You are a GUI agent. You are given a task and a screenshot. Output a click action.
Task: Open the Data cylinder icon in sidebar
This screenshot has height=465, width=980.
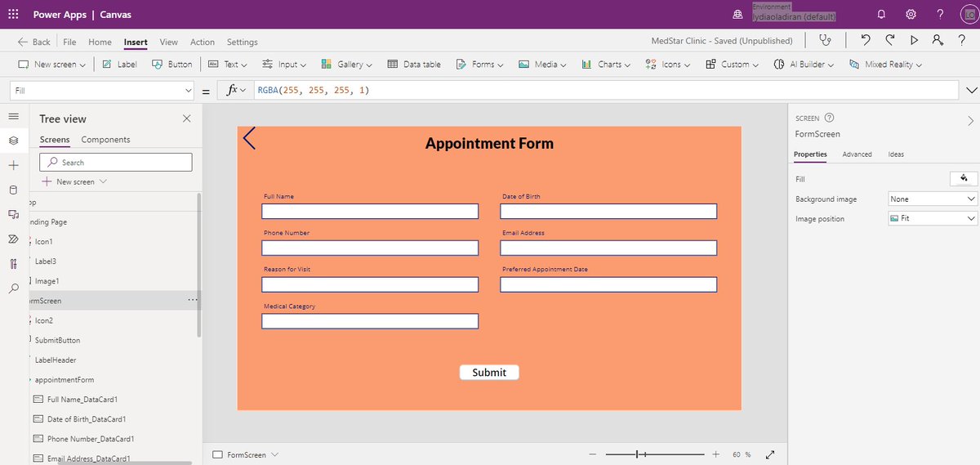pyautogui.click(x=13, y=190)
